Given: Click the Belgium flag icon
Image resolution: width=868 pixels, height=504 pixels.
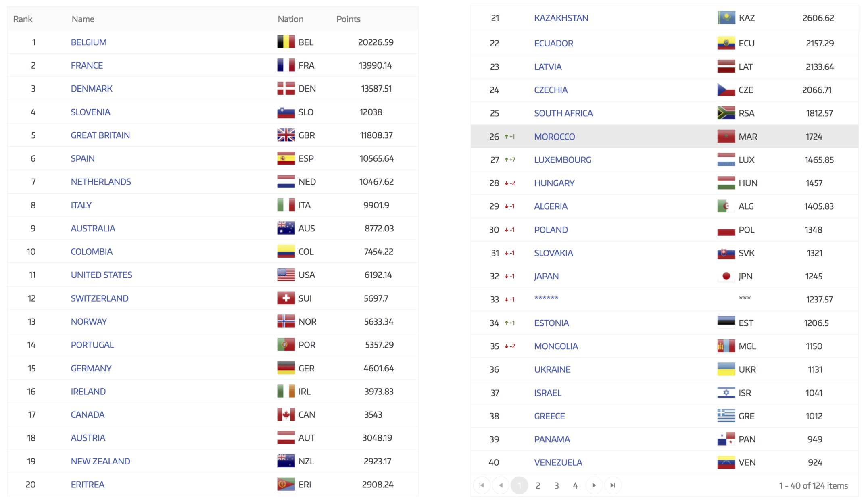Looking at the screenshot, I should tap(286, 42).
